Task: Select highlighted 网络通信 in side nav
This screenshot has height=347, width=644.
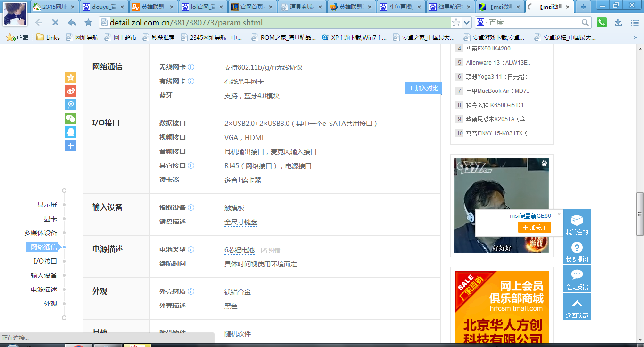Action: coord(44,247)
